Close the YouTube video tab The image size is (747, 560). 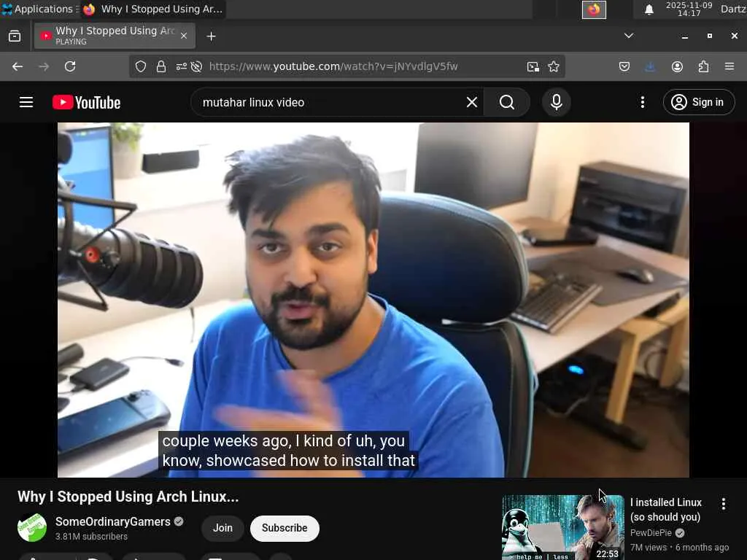click(184, 36)
